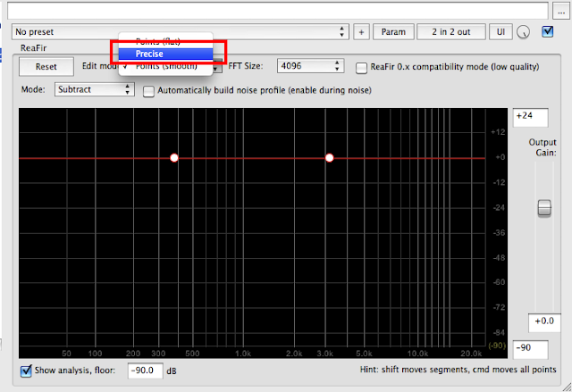Click the +24 graph top range field
The width and height of the screenshot is (572, 392).
click(530, 117)
